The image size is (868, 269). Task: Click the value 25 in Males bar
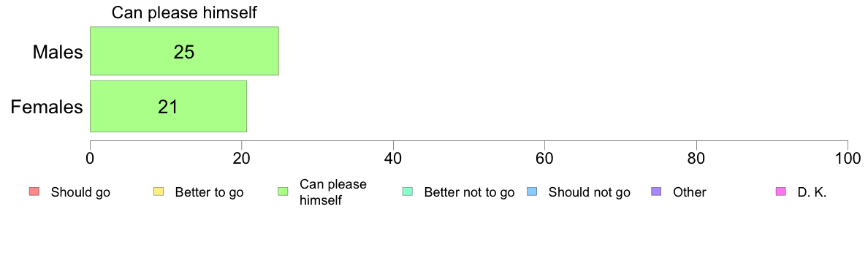[x=184, y=51]
